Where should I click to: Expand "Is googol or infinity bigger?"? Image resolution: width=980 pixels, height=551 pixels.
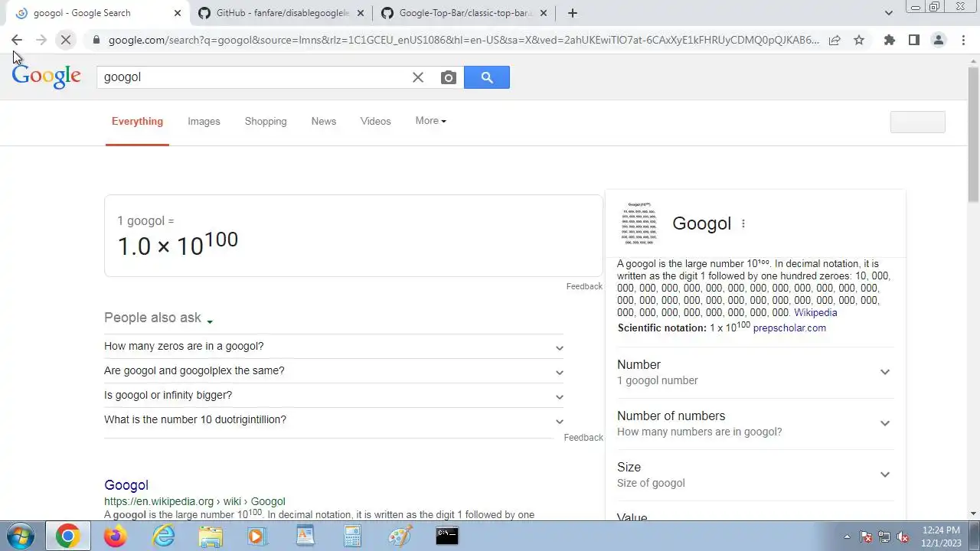click(334, 396)
